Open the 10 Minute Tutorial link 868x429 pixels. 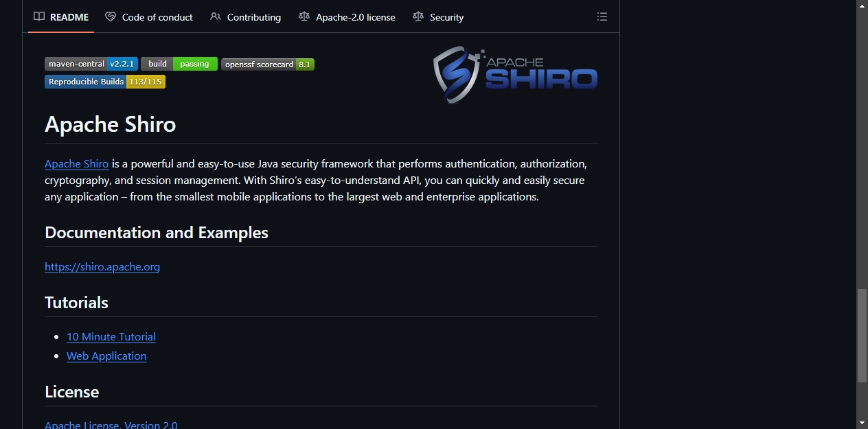coord(111,336)
